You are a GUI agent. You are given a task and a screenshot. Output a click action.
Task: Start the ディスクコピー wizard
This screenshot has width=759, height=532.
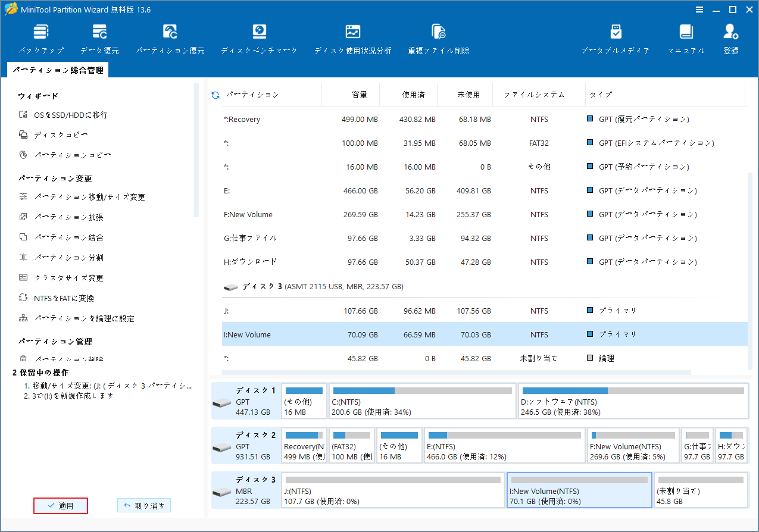pos(54,135)
